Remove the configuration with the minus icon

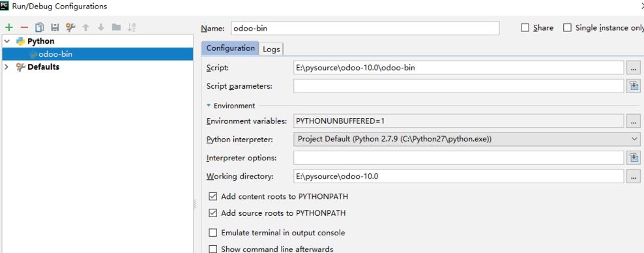click(x=24, y=27)
